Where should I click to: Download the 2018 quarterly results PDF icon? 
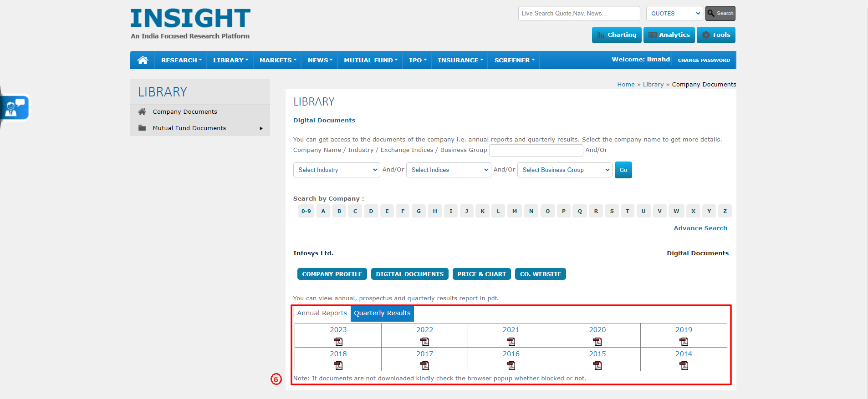pos(338,365)
